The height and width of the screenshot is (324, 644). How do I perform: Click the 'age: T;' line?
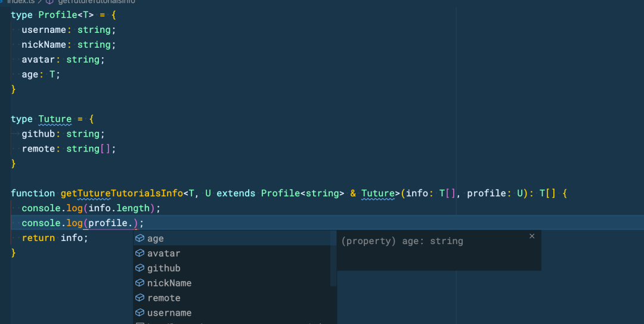tap(41, 75)
